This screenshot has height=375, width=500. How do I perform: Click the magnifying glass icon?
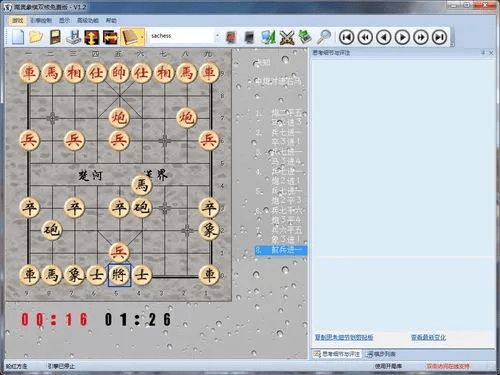pyautogui.click(x=323, y=37)
